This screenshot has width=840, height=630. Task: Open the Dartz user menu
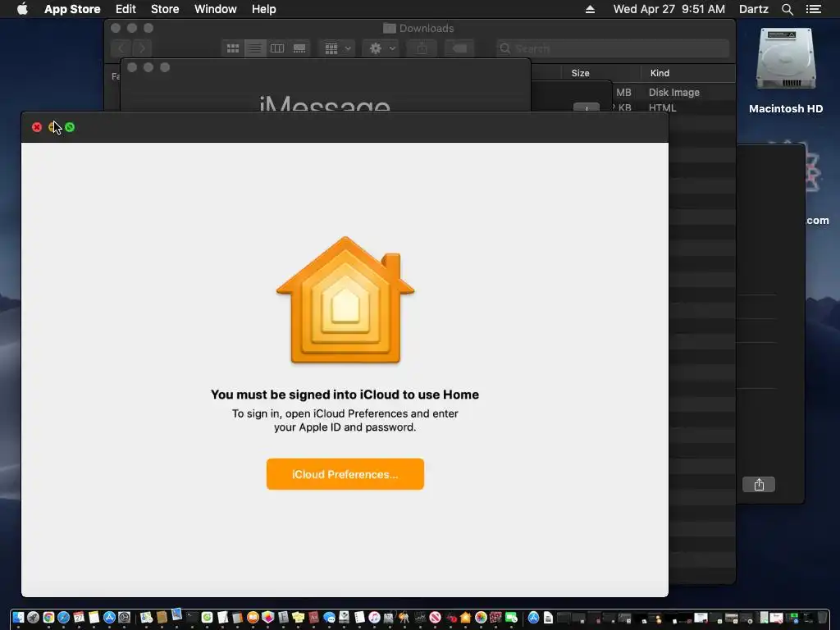click(754, 9)
